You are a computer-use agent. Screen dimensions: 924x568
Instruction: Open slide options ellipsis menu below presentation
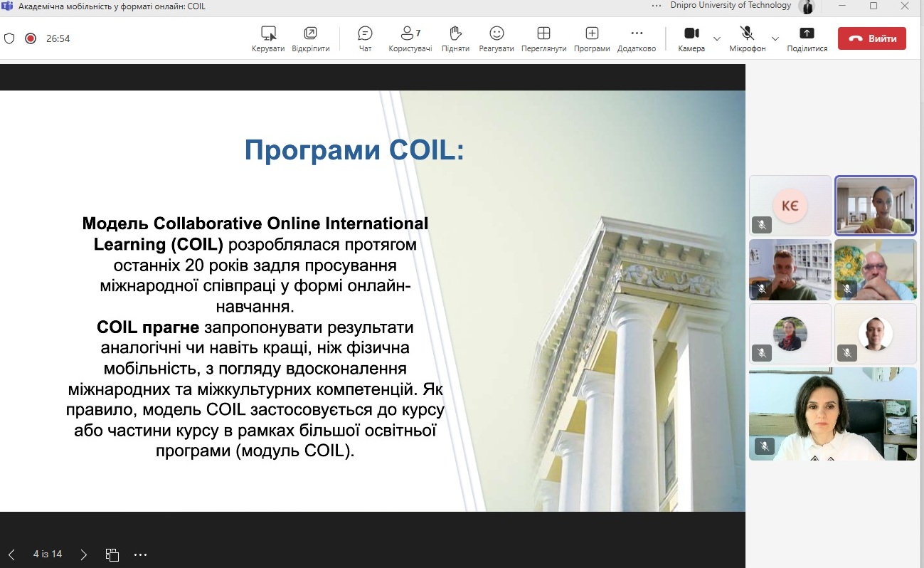coord(140,554)
